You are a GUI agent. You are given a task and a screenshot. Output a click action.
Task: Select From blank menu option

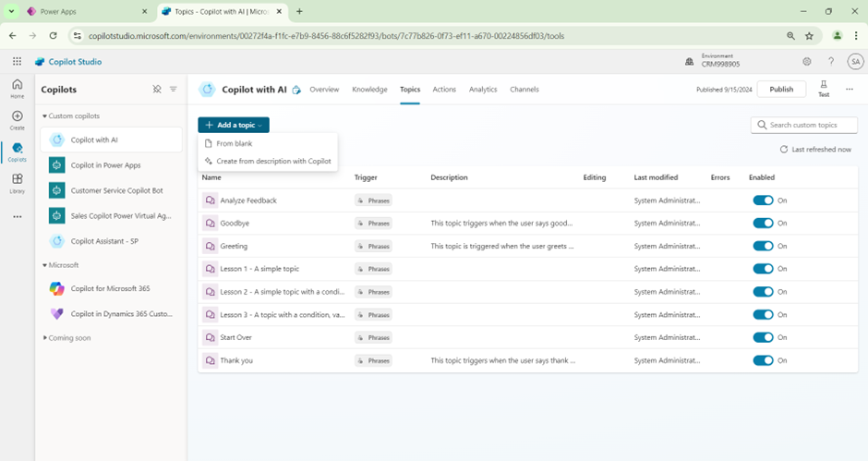coord(234,144)
